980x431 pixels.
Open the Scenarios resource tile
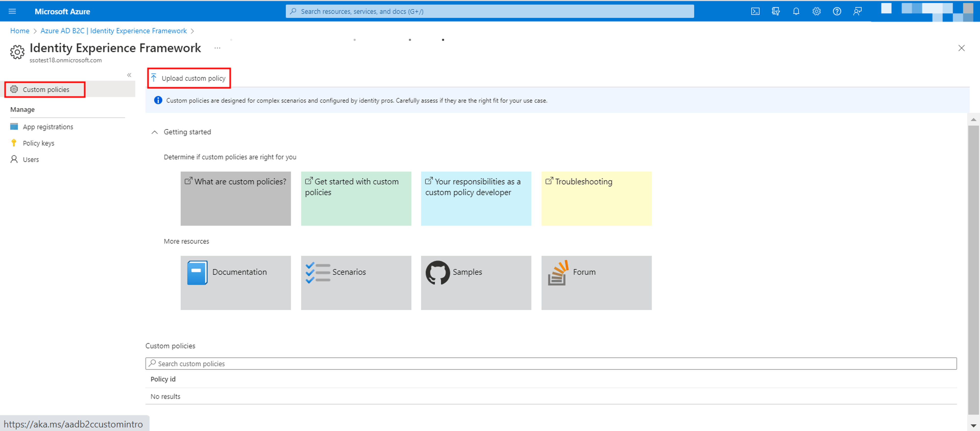356,282
